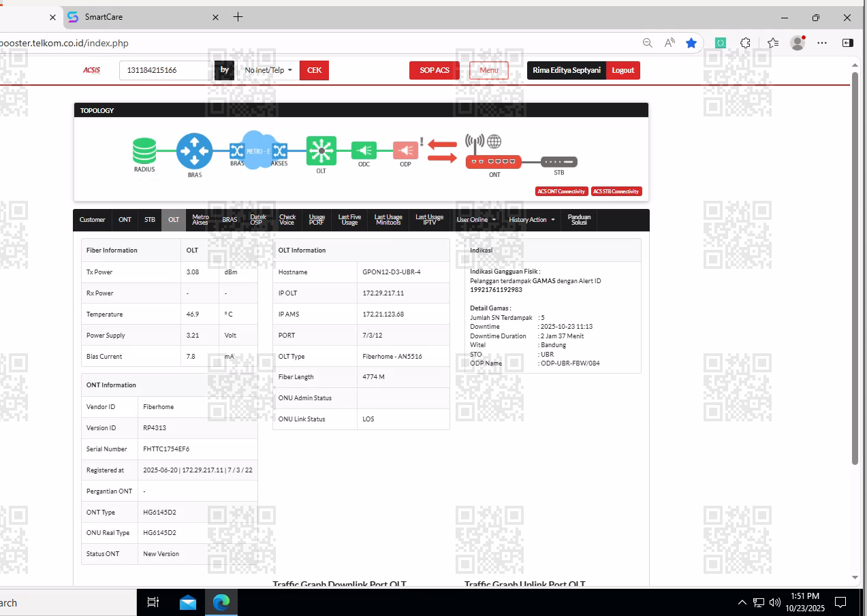Open the Last Usage IPTV tab
The height and width of the screenshot is (616, 867).
pos(430,220)
